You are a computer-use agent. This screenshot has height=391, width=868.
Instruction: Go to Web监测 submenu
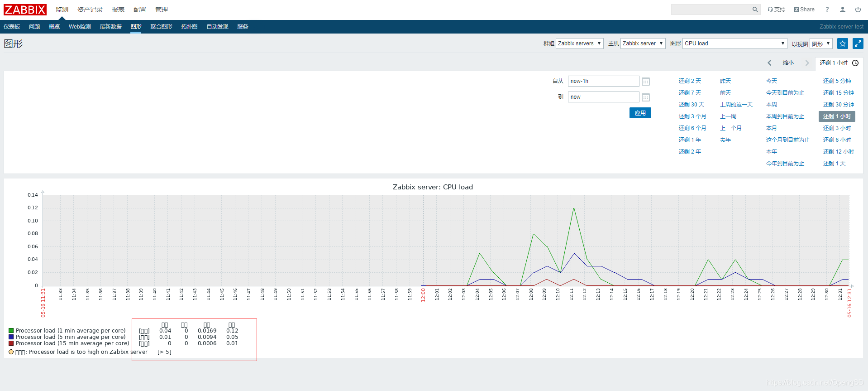tap(80, 27)
